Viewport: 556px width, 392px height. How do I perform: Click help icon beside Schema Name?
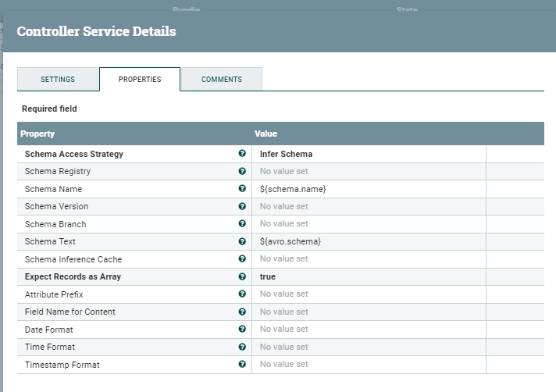(x=242, y=189)
